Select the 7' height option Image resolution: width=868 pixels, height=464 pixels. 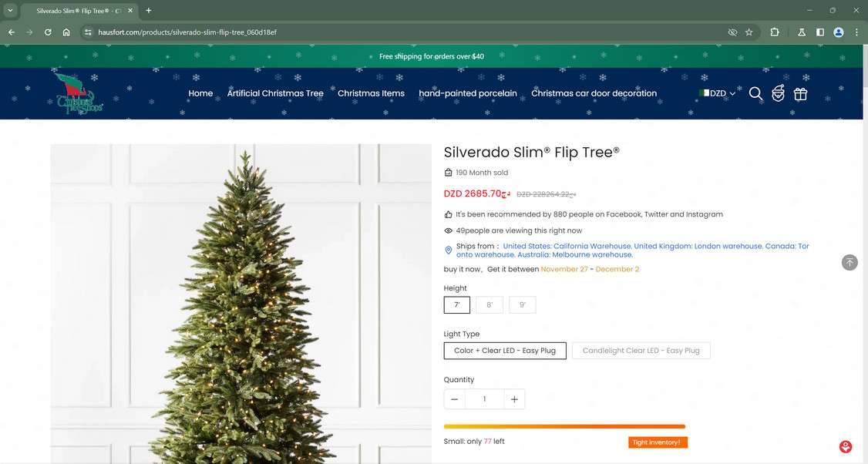pyautogui.click(x=456, y=305)
